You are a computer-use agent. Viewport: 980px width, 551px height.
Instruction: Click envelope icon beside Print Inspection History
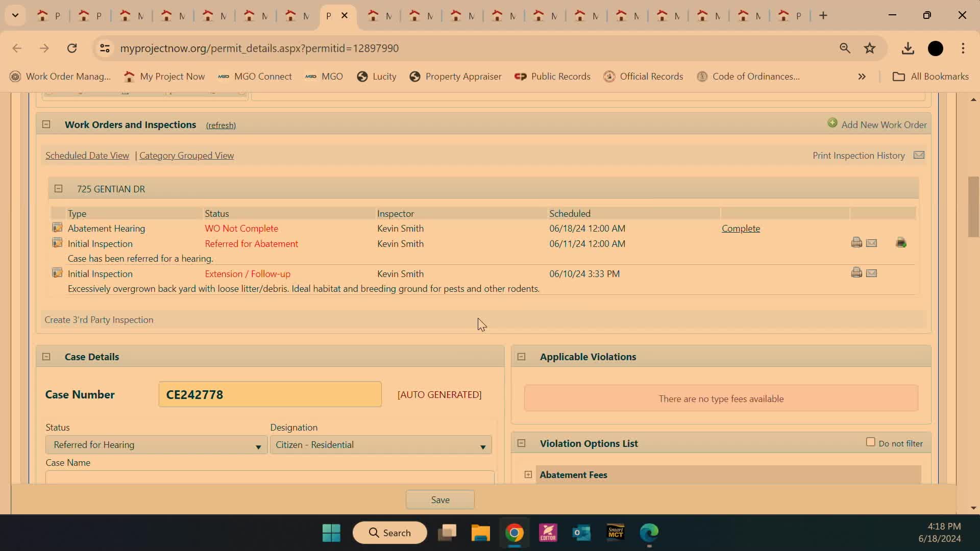click(x=919, y=155)
